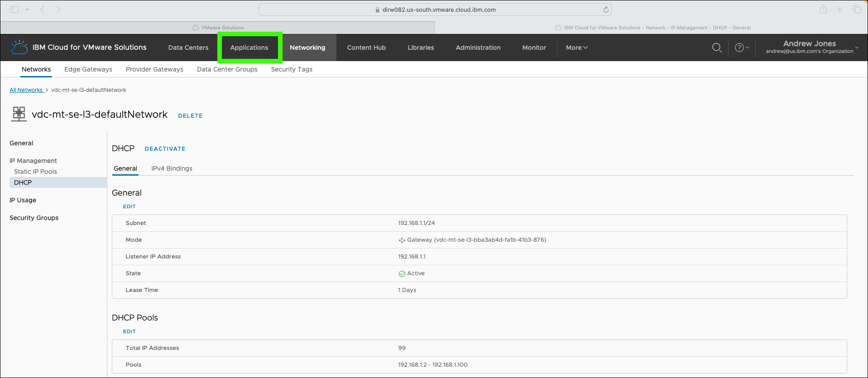Open Static IP Pools in sidebar
The image size is (868, 378).
tap(35, 172)
